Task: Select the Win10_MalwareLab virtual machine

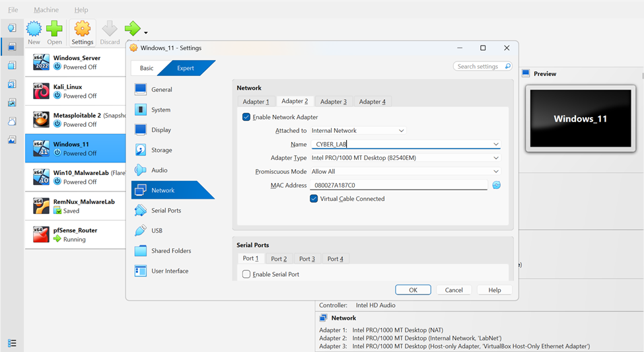Action: tap(75, 177)
